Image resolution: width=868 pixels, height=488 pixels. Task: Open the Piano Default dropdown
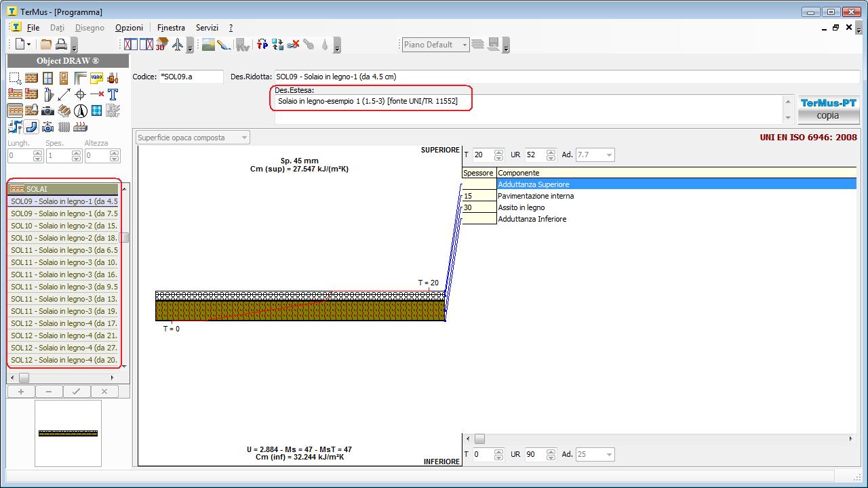pos(465,45)
